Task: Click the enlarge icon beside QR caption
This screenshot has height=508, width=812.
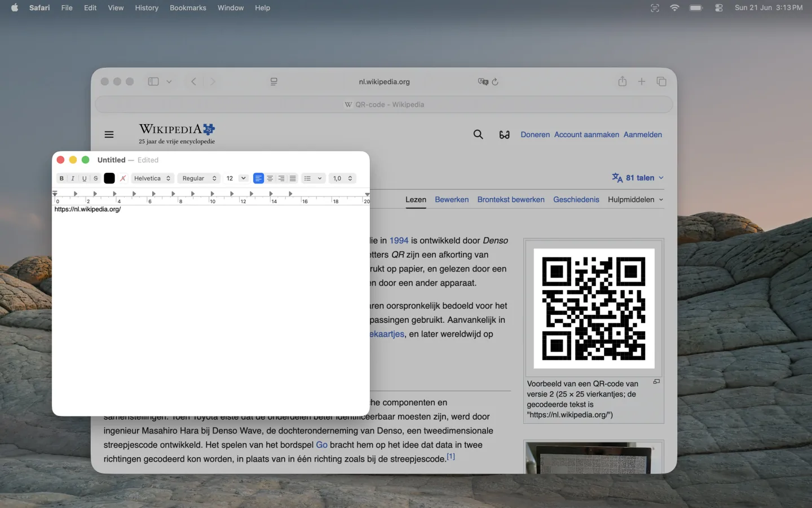Action: pyautogui.click(x=656, y=382)
